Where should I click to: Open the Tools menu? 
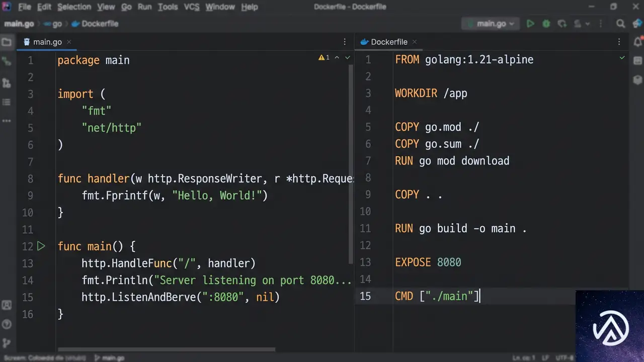pos(168,7)
